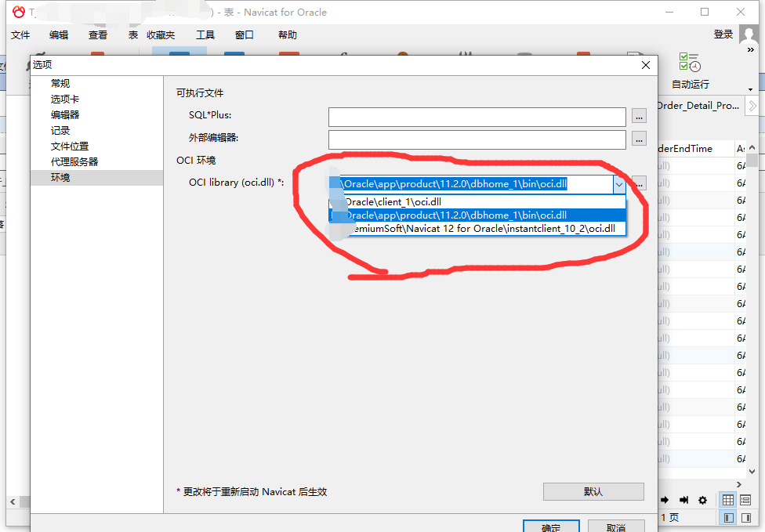Image resolution: width=765 pixels, height=532 pixels.
Task: Open the 查看 menu
Action: [x=97, y=35]
